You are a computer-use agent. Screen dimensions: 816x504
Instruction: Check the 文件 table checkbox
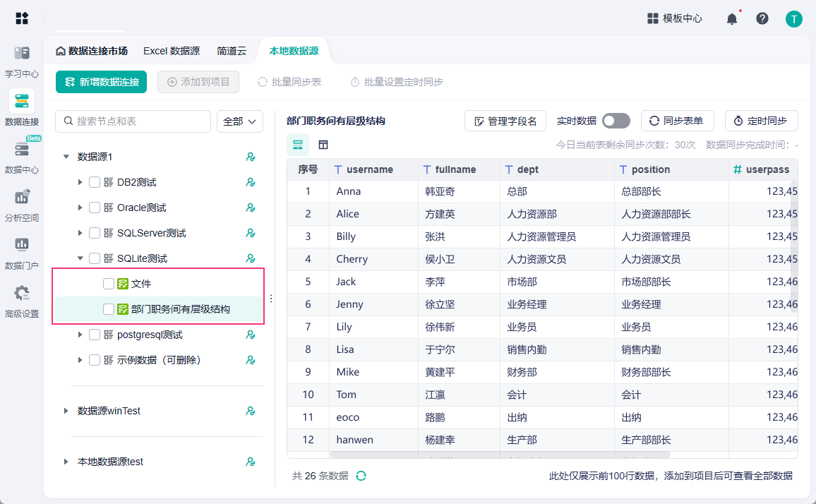pyautogui.click(x=108, y=284)
